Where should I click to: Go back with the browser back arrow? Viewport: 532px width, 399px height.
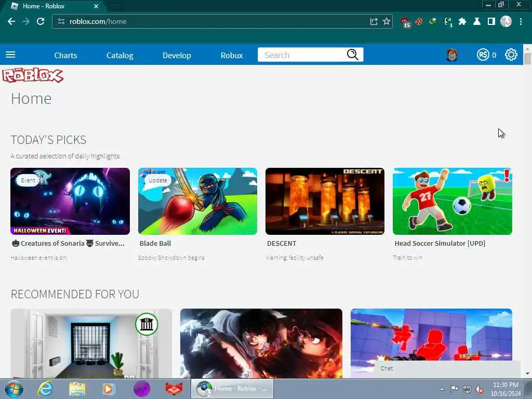coord(11,21)
